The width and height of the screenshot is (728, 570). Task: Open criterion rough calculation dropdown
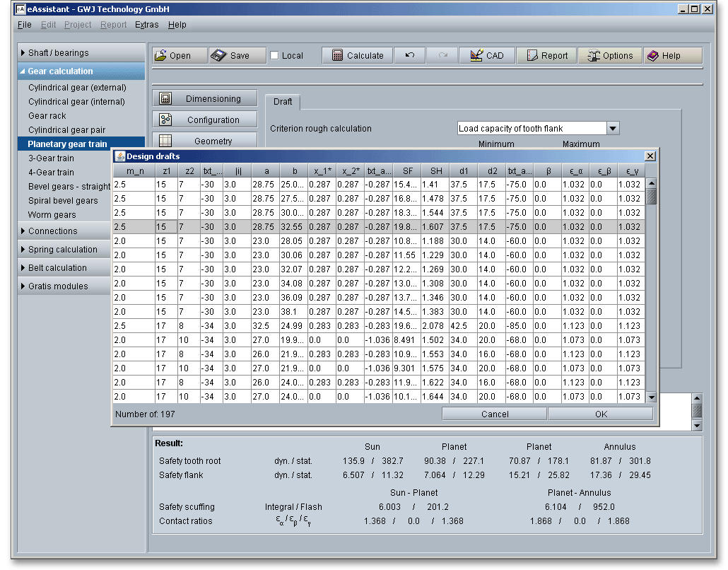613,129
